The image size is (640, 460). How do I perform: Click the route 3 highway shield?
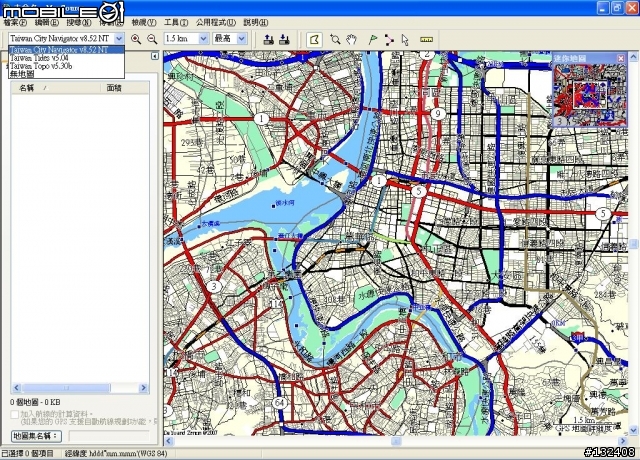214,286
